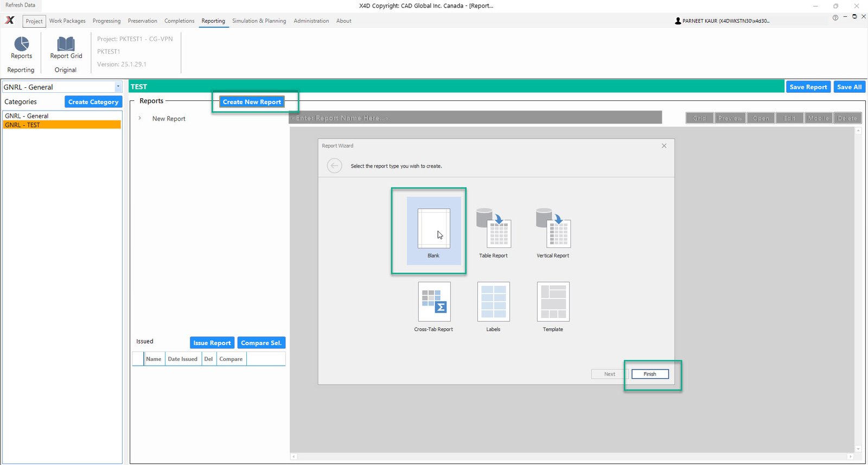
Task: Pick the Vertical Report icon
Action: pyautogui.click(x=553, y=227)
